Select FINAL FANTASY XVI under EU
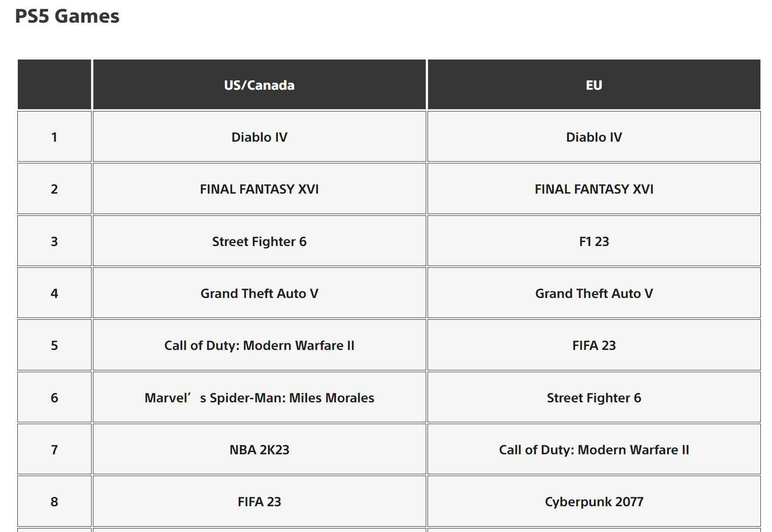Screen dimensions: 772x532 594,189
